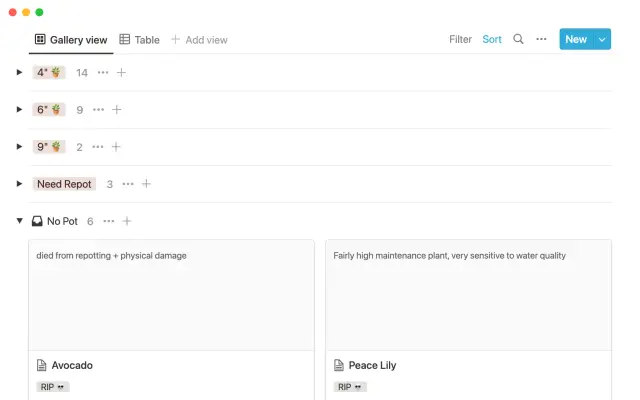640x400 pixels.
Task: Expand the 9" pot group
Action: [19, 147]
